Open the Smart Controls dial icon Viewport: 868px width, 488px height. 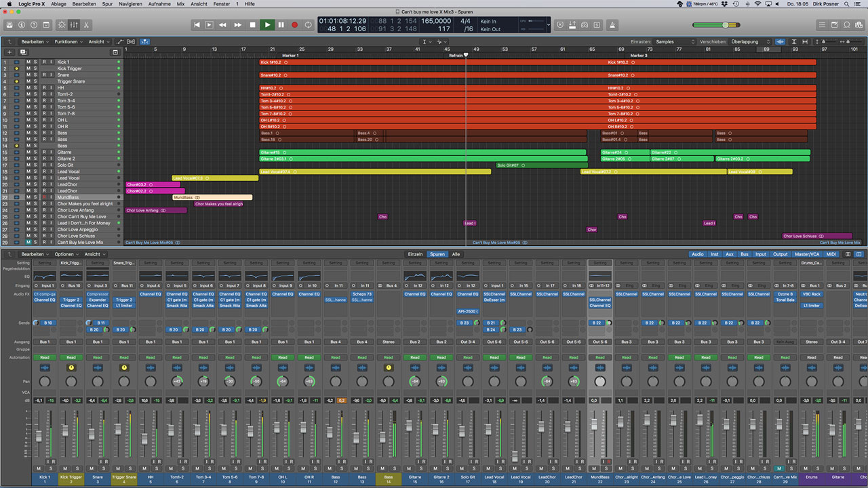click(x=62, y=25)
